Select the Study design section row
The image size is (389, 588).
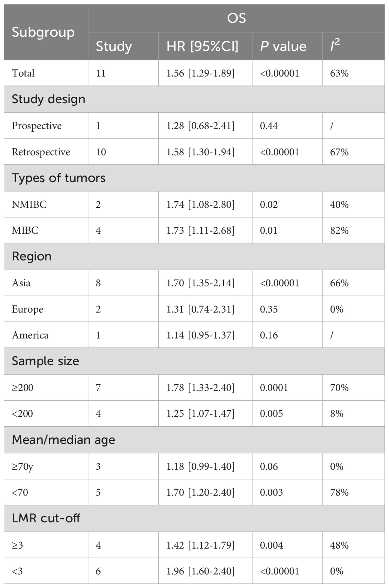(48, 99)
